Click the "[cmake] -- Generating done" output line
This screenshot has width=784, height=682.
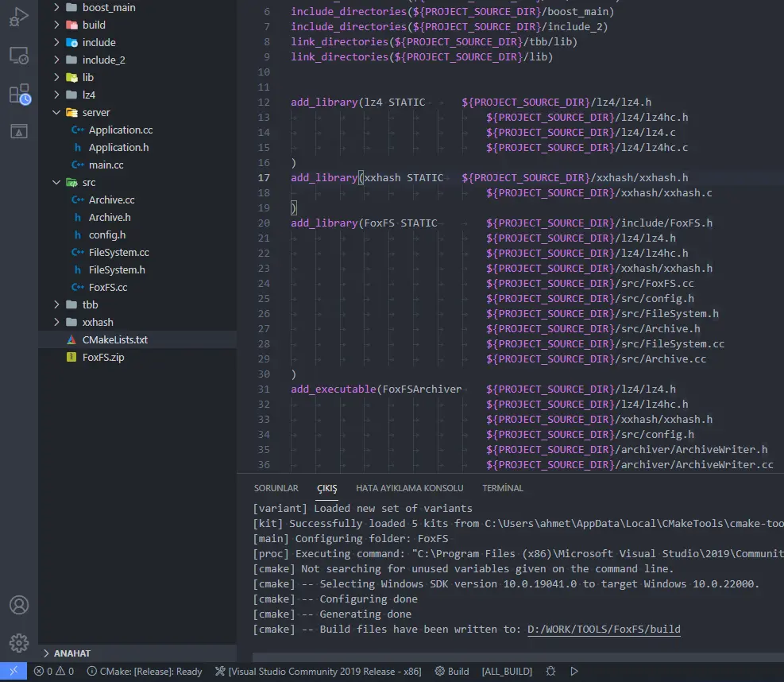pos(332,614)
